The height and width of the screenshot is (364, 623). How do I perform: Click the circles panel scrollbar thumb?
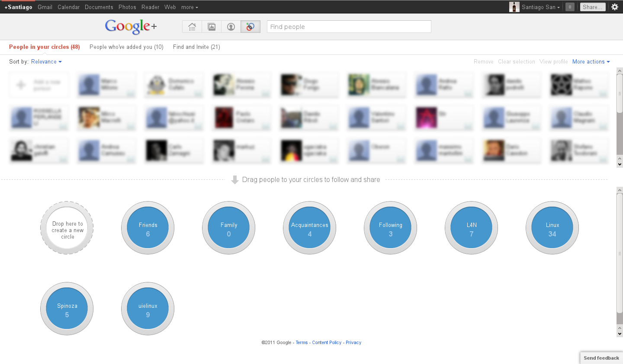point(620,253)
